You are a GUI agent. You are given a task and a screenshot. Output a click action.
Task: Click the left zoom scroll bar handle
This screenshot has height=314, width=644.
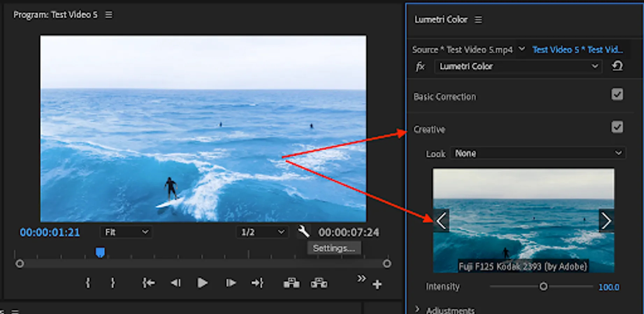[20, 263]
